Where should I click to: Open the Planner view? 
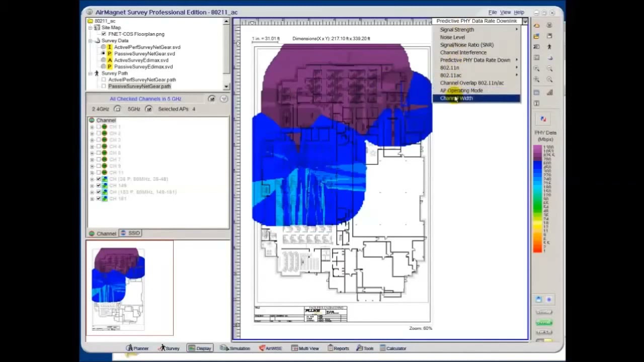pos(137,348)
